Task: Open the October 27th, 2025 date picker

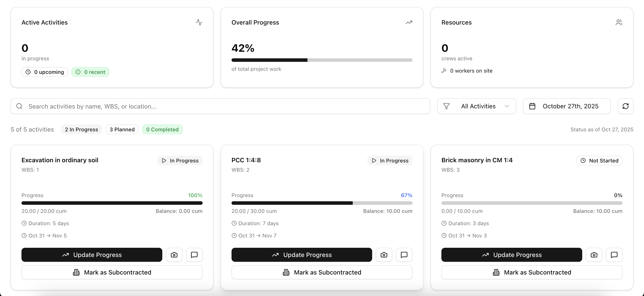Action: tap(566, 106)
